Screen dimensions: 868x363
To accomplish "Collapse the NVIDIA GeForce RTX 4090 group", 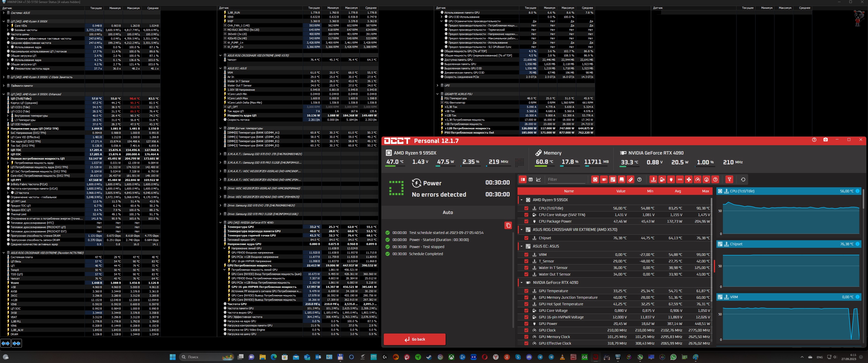I will tap(522, 283).
